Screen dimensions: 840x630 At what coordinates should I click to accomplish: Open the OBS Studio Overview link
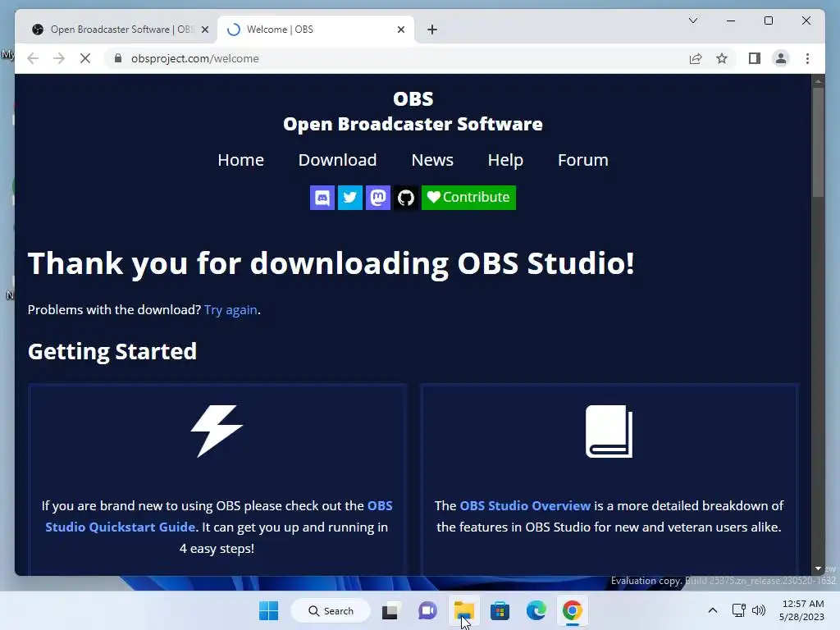coord(525,505)
